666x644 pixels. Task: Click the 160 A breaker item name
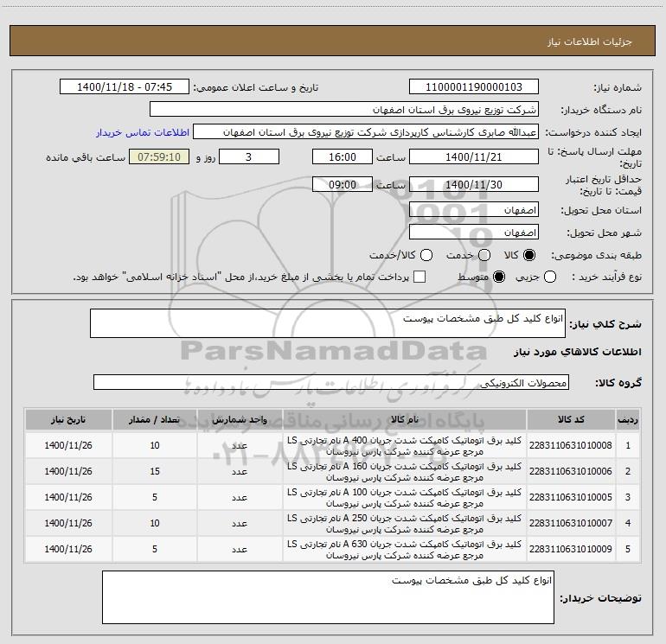tap(405, 472)
